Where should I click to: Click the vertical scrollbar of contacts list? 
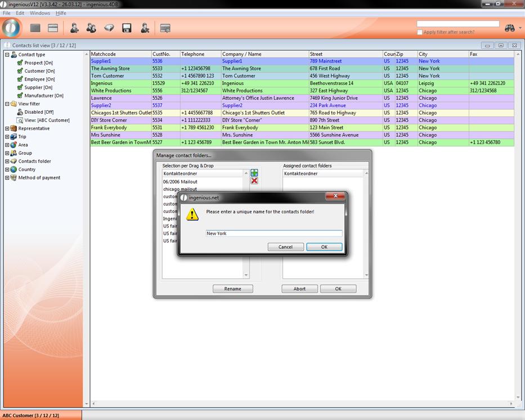pos(518,225)
